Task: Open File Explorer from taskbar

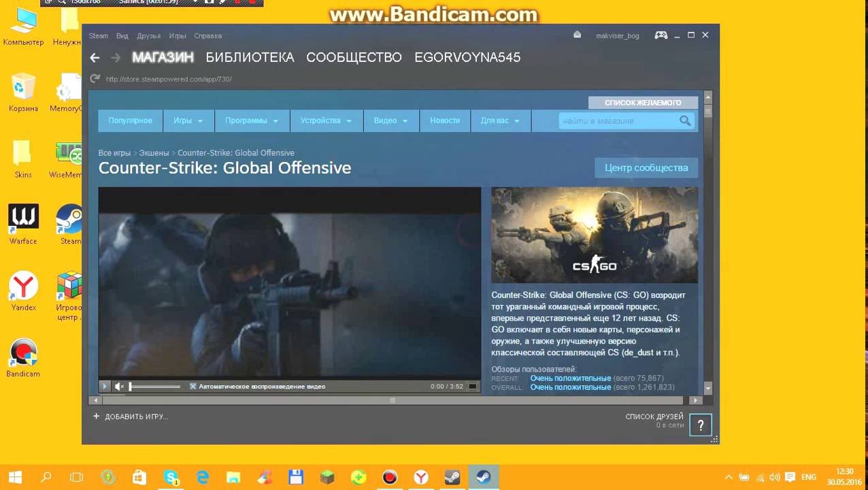Action: (x=233, y=477)
